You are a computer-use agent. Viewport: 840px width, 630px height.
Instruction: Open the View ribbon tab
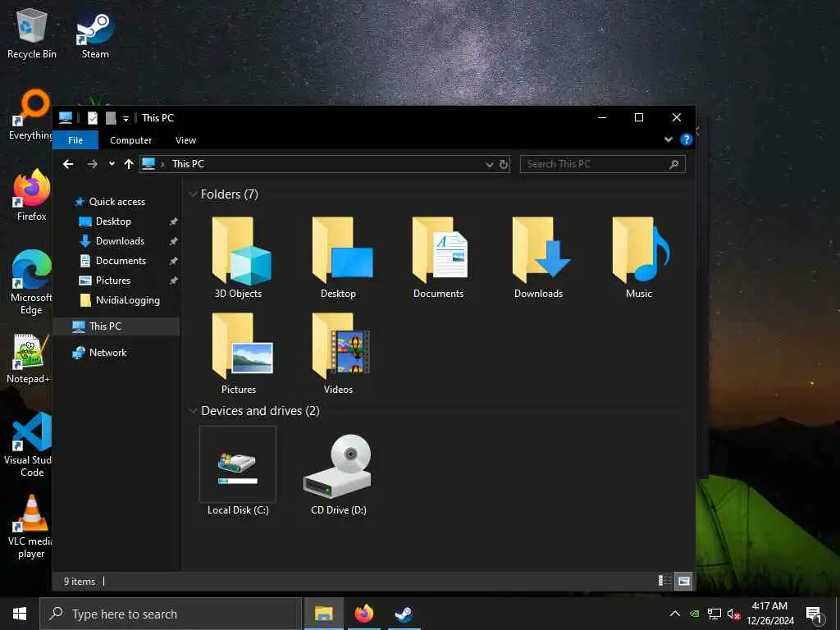coord(186,140)
